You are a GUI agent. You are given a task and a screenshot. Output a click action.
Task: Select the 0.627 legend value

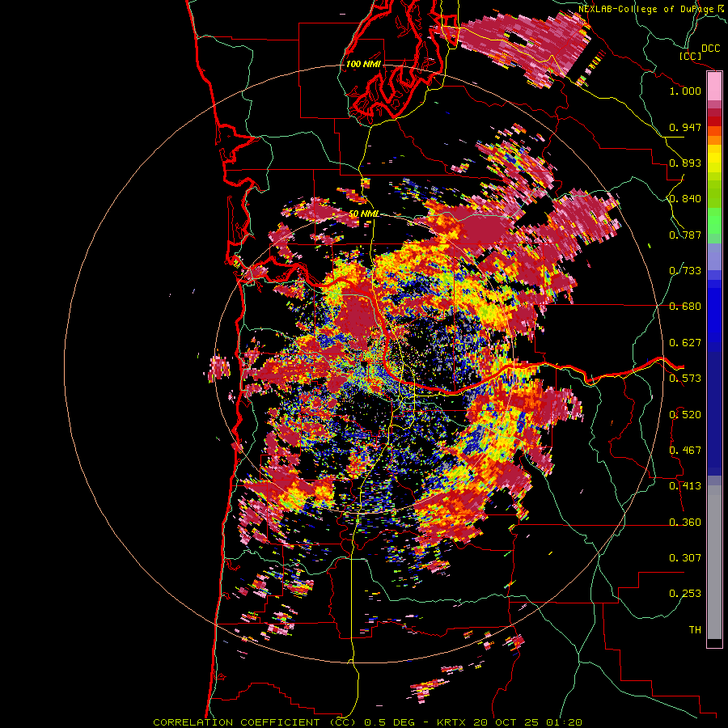(685, 343)
